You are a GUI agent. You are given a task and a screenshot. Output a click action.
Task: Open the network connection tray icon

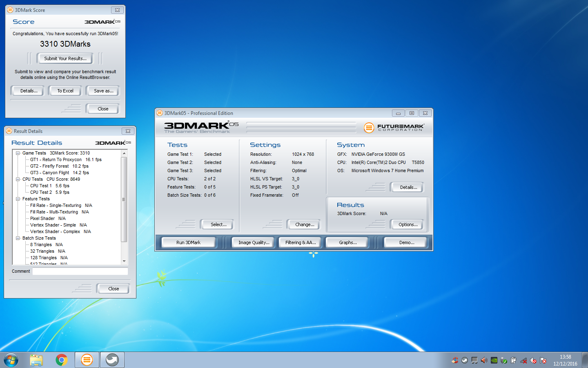click(x=523, y=360)
